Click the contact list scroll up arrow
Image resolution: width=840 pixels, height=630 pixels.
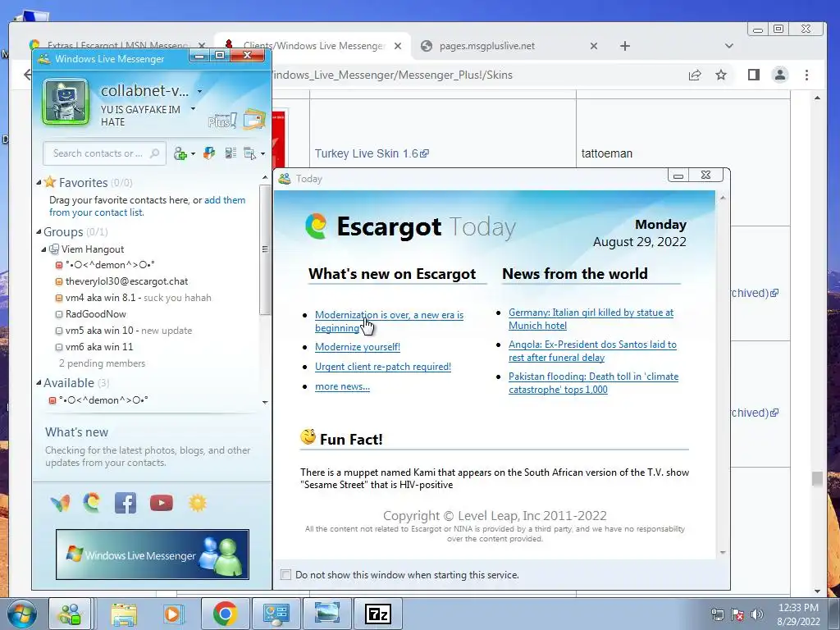pos(265,177)
